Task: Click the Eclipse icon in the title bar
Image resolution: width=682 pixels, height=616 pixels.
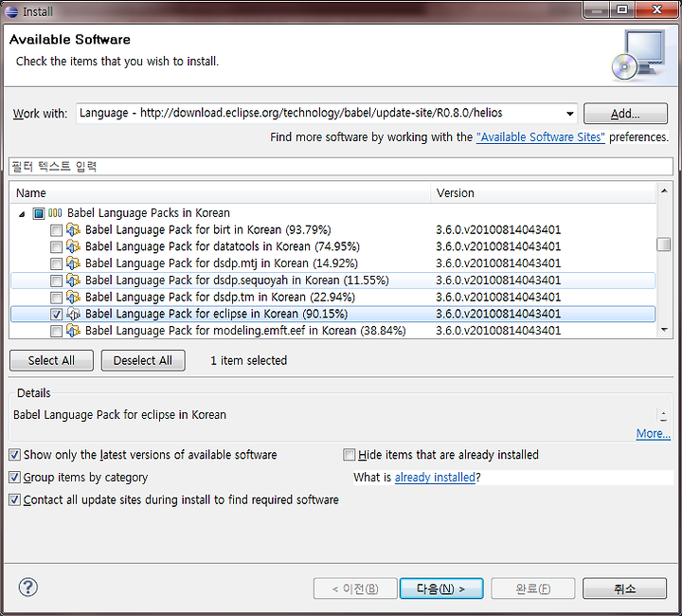Action: tap(11, 11)
